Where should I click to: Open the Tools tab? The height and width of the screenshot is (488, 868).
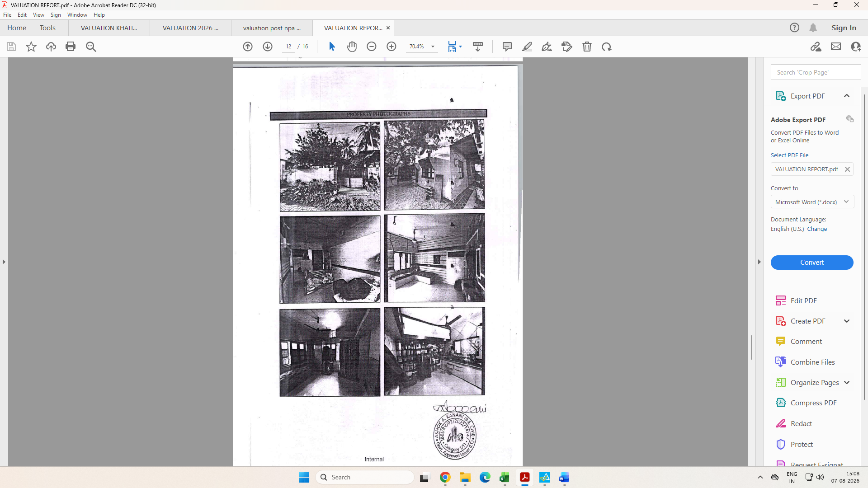click(47, 28)
